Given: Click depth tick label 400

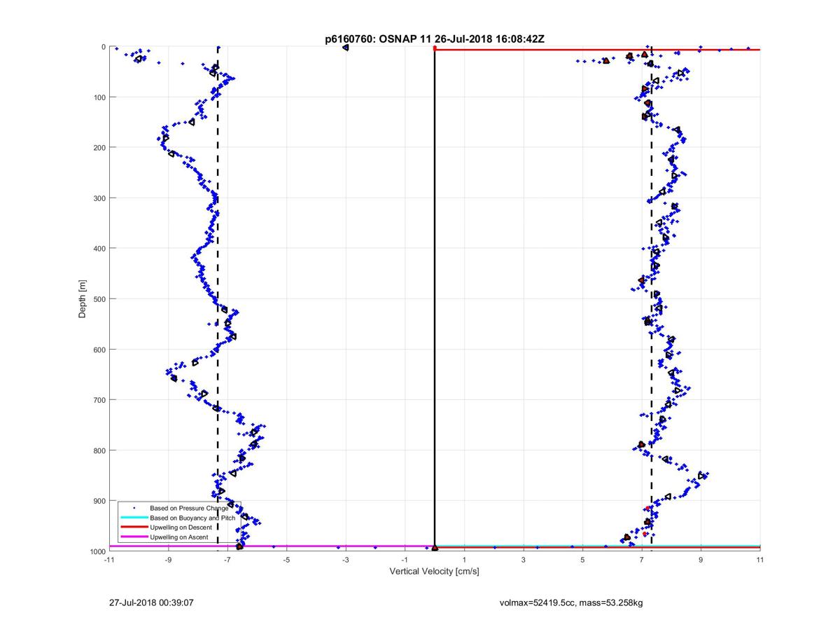Looking at the screenshot, I should point(99,249).
